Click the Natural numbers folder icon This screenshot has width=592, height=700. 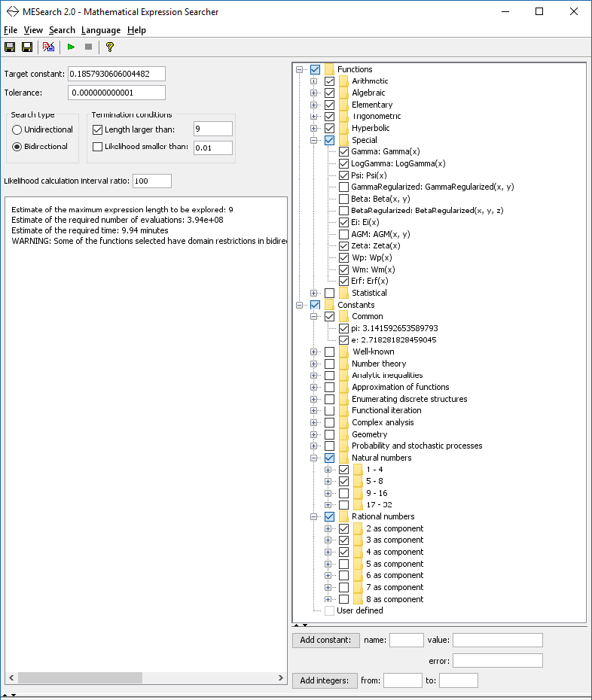344,458
